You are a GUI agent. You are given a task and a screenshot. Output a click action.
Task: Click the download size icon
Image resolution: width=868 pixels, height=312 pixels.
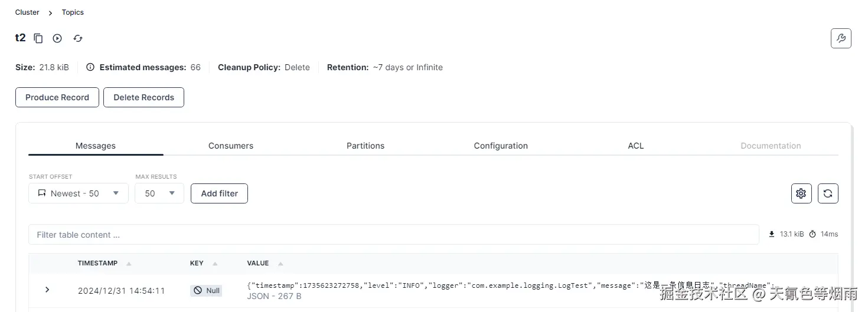click(x=772, y=234)
